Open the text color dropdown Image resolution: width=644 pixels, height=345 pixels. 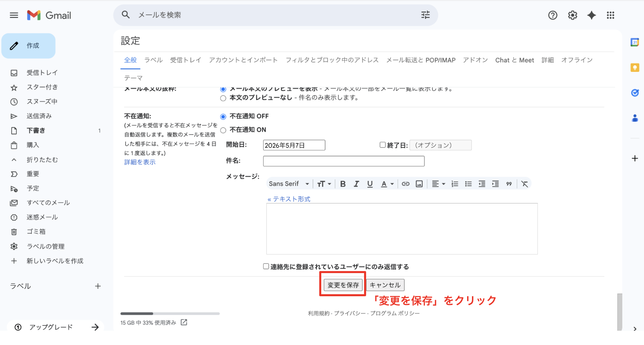pos(387,184)
